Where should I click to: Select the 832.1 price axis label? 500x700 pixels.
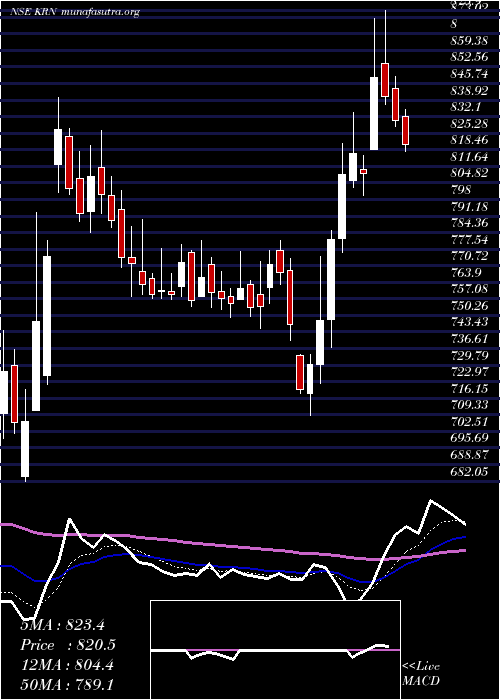[465, 107]
